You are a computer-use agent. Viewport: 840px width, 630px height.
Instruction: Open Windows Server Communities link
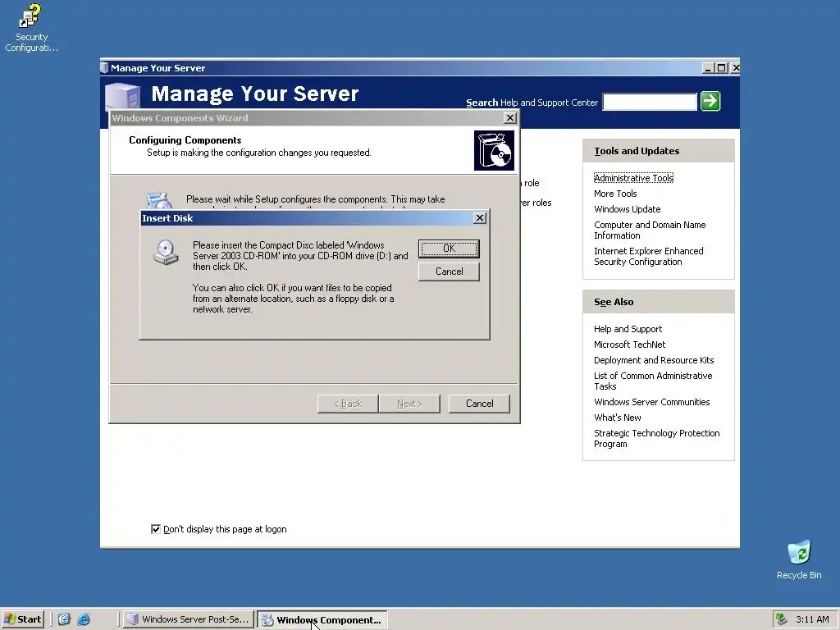coord(652,402)
